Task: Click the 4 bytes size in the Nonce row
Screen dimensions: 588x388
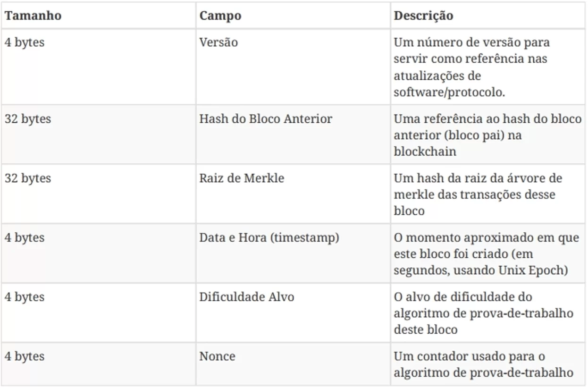Action: (x=25, y=356)
